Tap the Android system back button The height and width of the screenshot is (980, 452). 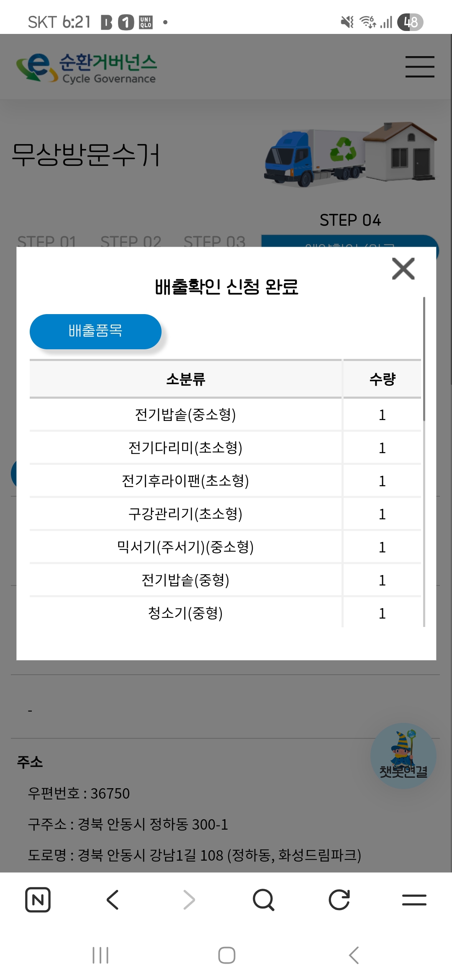354,955
